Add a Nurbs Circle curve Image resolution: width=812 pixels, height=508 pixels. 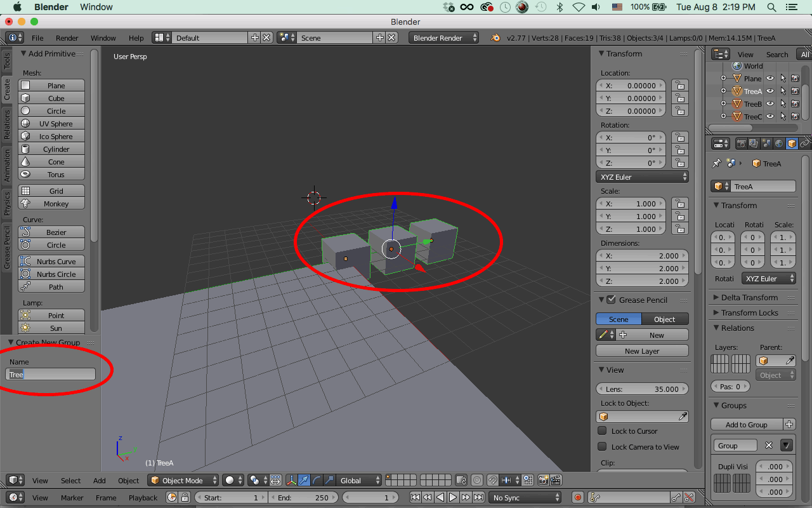tap(51, 274)
